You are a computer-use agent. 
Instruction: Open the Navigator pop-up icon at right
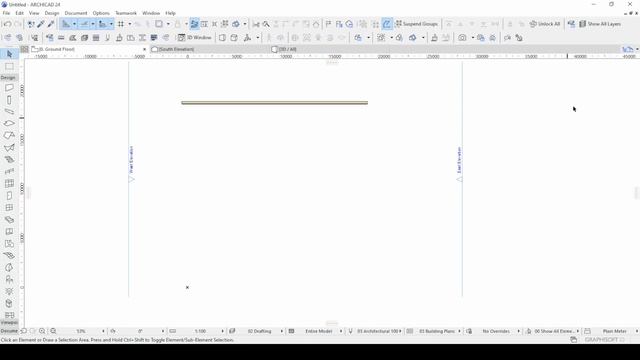(x=628, y=49)
